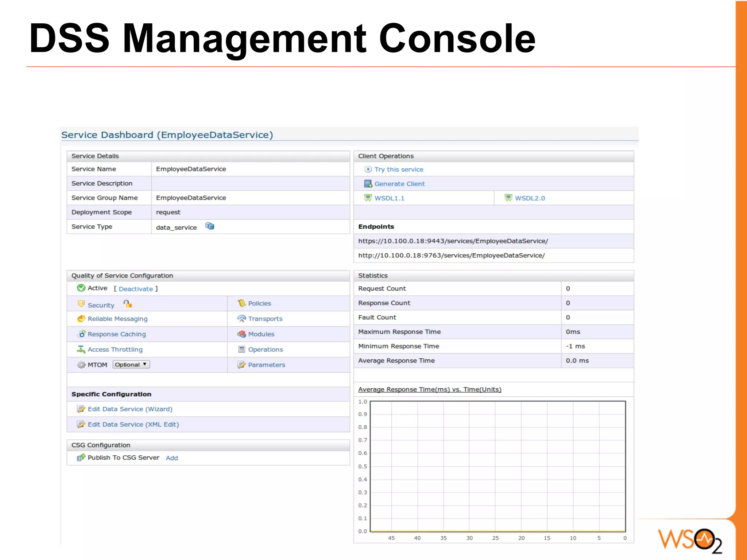Click the Policies icon
The height and width of the screenshot is (560, 747).
tap(241, 303)
